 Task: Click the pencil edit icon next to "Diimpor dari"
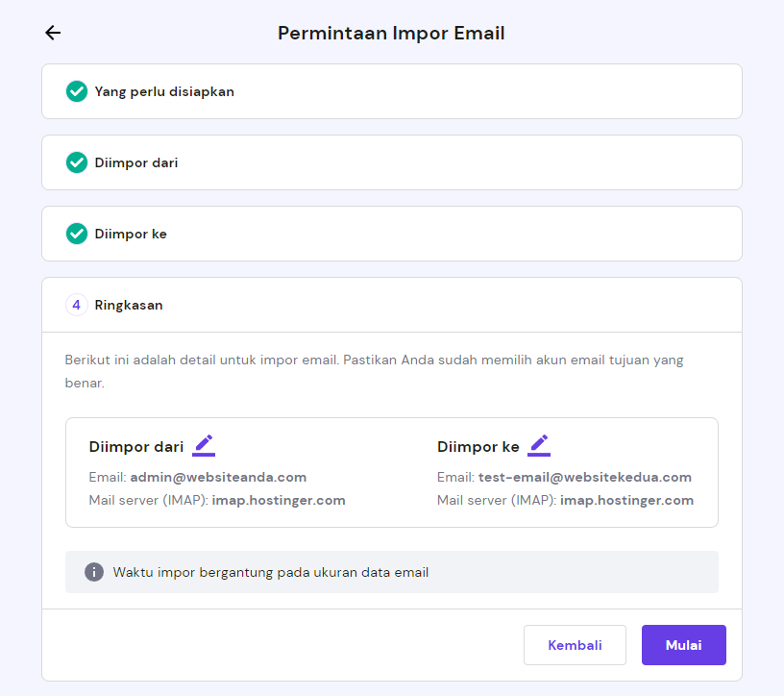pos(203,445)
